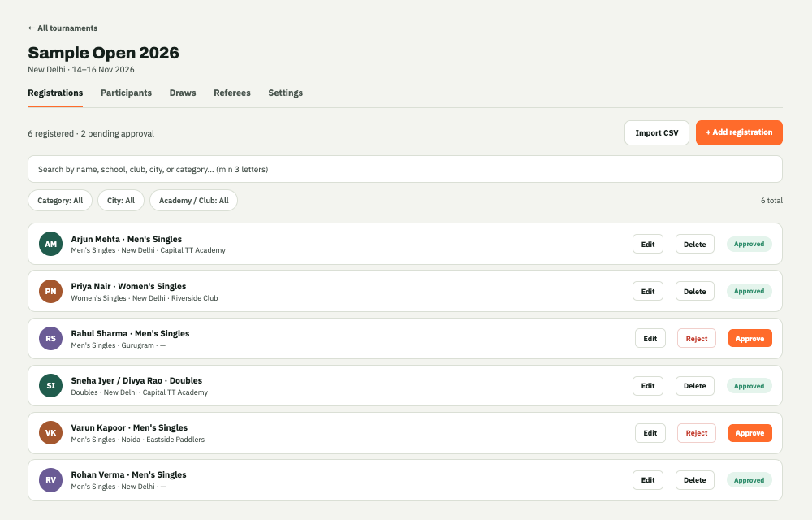
Task: Open the Settings tab
Action: [285, 93]
